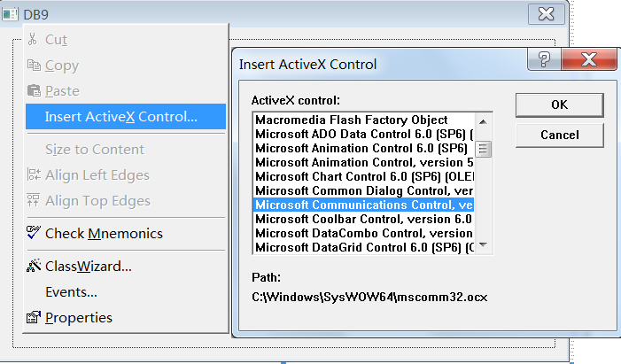
Task: Choose Size to Content menu item
Action: click(126, 150)
